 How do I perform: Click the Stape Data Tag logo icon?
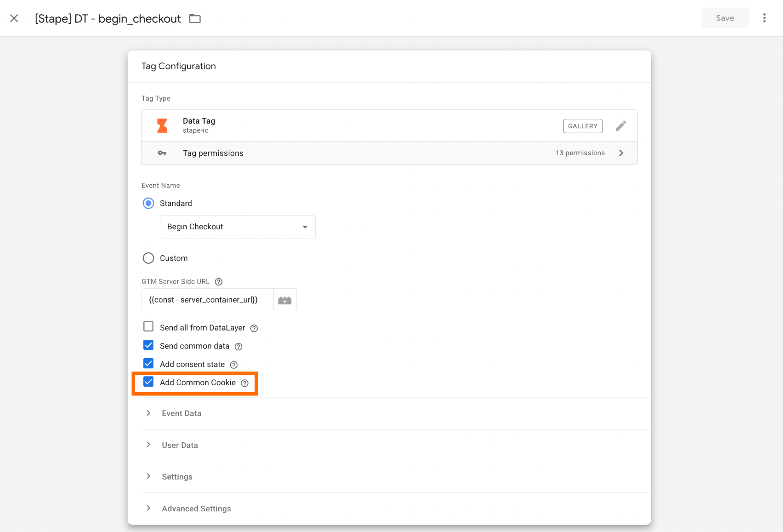pos(162,126)
